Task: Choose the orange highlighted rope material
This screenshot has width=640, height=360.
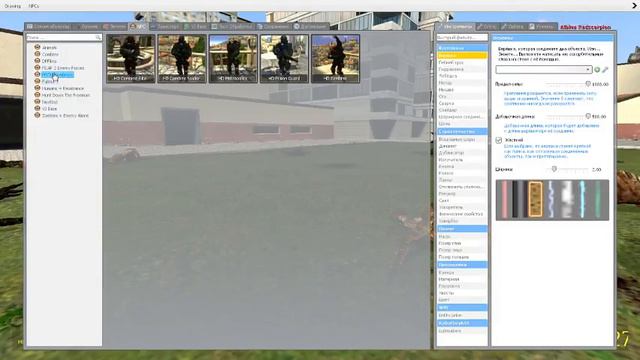Action: pos(535,200)
